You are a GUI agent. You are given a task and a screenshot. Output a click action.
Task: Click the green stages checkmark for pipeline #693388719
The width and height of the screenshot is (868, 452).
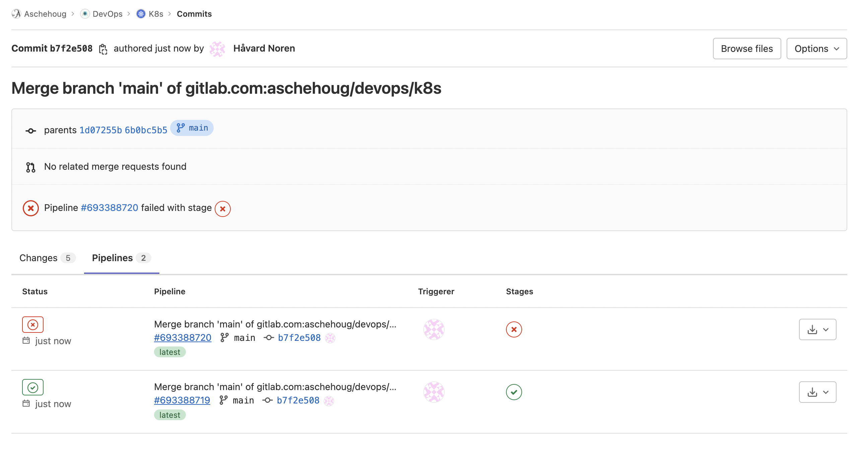click(513, 392)
